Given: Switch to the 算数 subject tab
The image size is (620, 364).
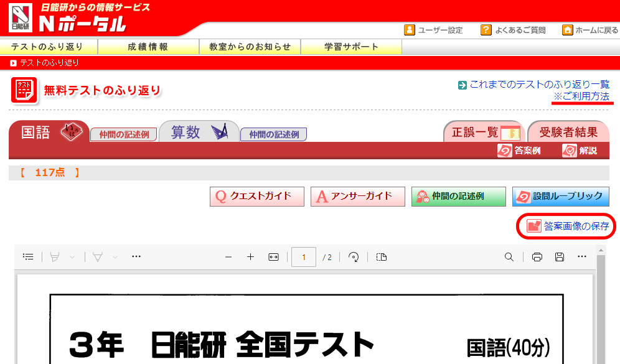Looking at the screenshot, I should click(x=199, y=132).
